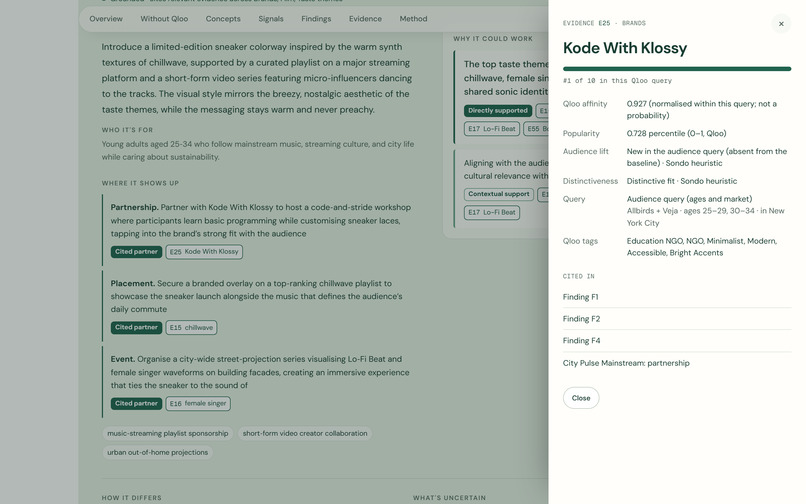Click the E17 Lo-Fi Beat chip beside the E55 chip
The width and height of the screenshot is (806, 504).
(x=492, y=129)
